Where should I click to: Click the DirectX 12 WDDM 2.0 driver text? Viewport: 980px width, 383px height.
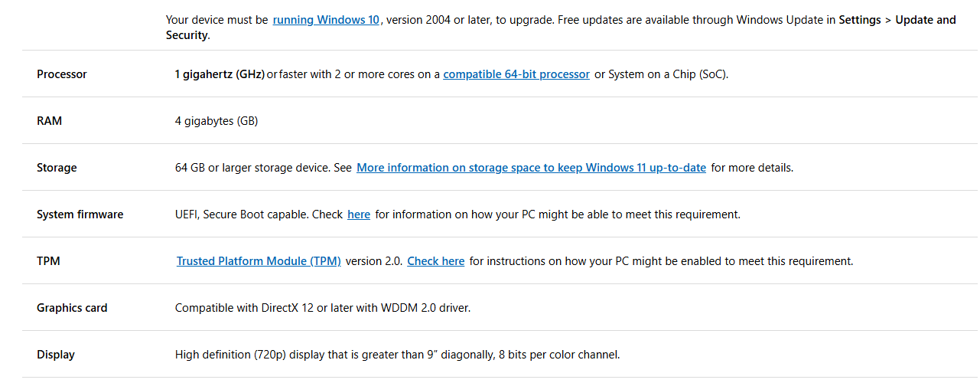click(x=323, y=308)
